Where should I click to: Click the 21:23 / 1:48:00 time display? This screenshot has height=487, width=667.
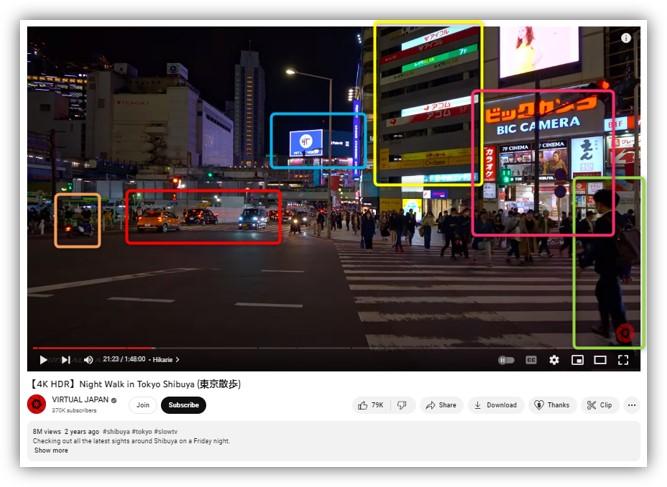(x=124, y=359)
